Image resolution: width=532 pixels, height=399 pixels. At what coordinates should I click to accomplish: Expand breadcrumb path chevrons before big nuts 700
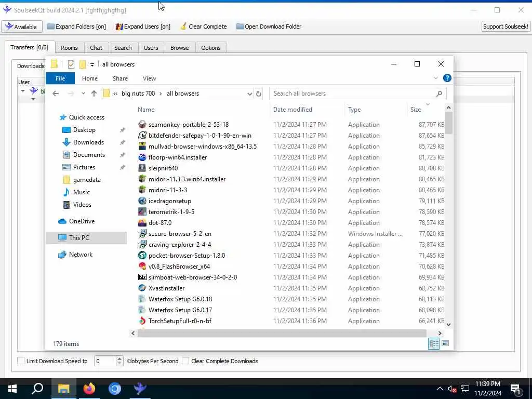click(x=115, y=94)
